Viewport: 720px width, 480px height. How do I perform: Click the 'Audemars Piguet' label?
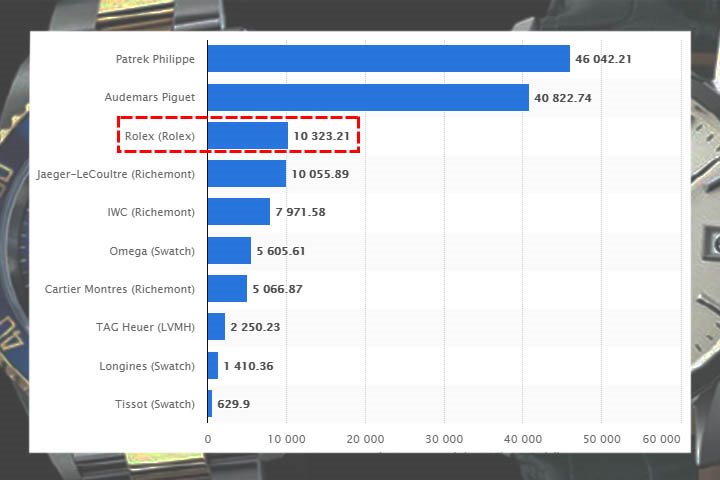(x=150, y=97)
